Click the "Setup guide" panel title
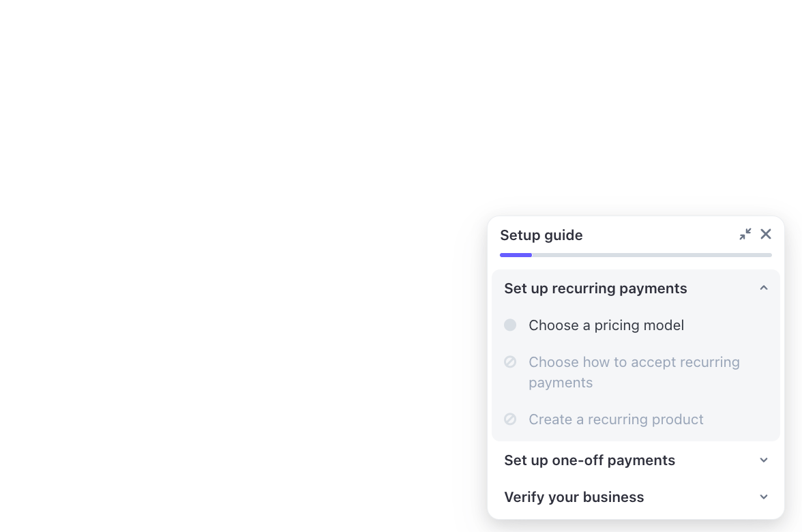Screen dimensions: 802x532 541,235
